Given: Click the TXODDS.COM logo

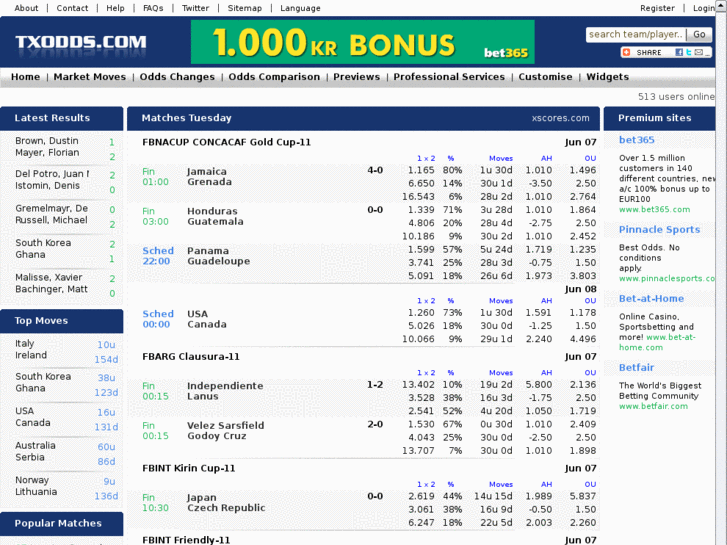Looking at the screenshot, I should click(81, 42).
